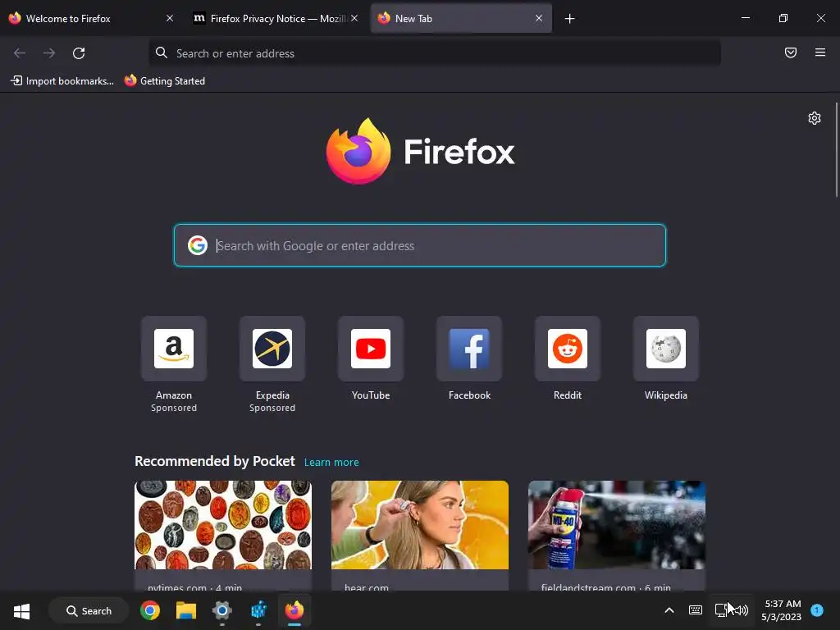Go back with the back arrow

[x=20, y=53]
